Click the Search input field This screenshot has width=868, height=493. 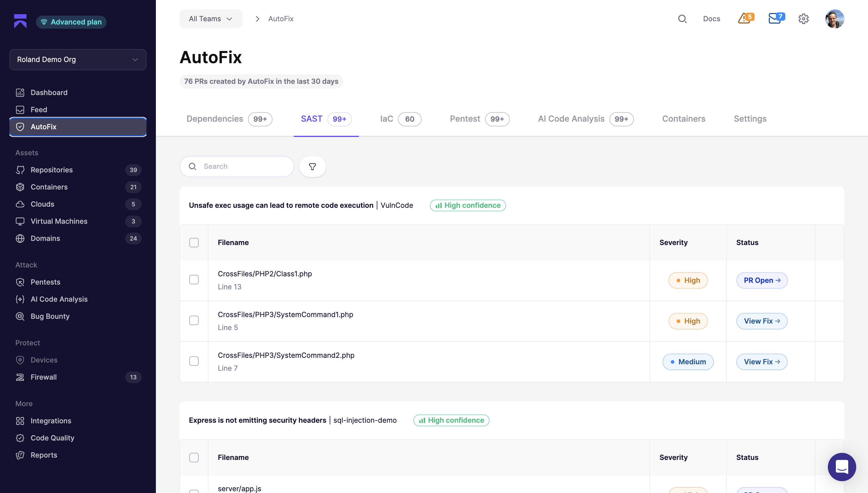[237, 166]
